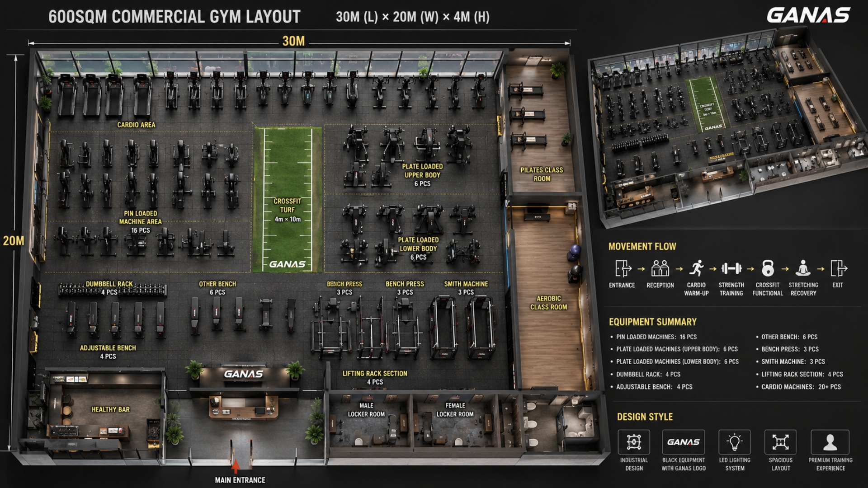
Task: Click the Movement Flow heading
Action: 642,247
